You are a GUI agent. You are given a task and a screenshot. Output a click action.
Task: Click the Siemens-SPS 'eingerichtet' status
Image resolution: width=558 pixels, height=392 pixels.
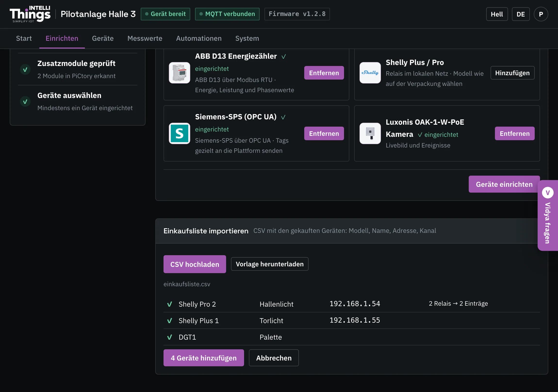pyautogui.click(x=212, y=129)
